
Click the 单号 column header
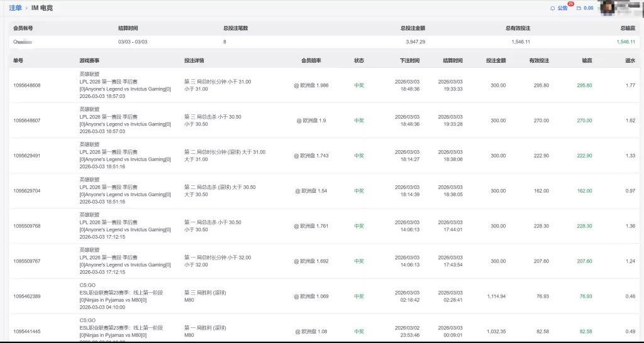(x=18, y=60)
